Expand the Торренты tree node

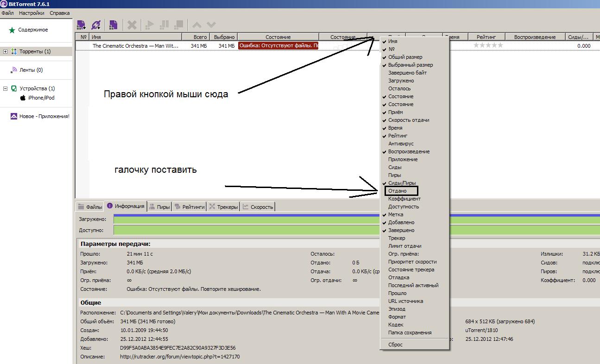(6, 51)
